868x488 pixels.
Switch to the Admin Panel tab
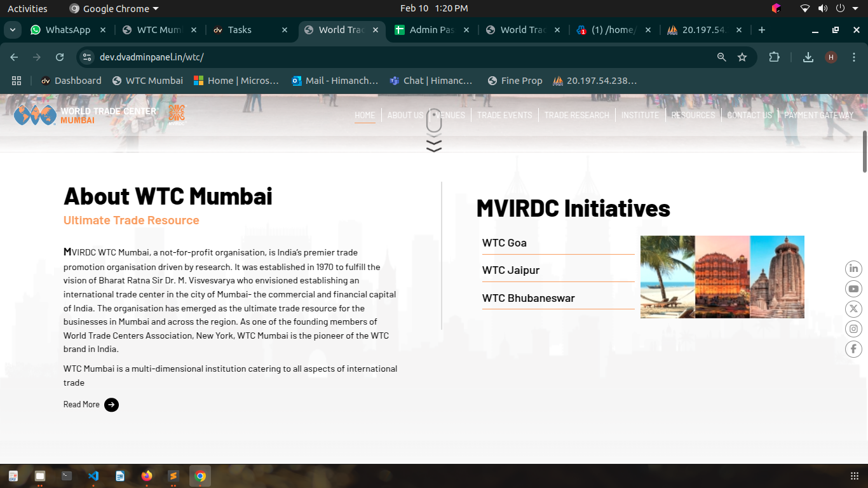pos(431,30)
